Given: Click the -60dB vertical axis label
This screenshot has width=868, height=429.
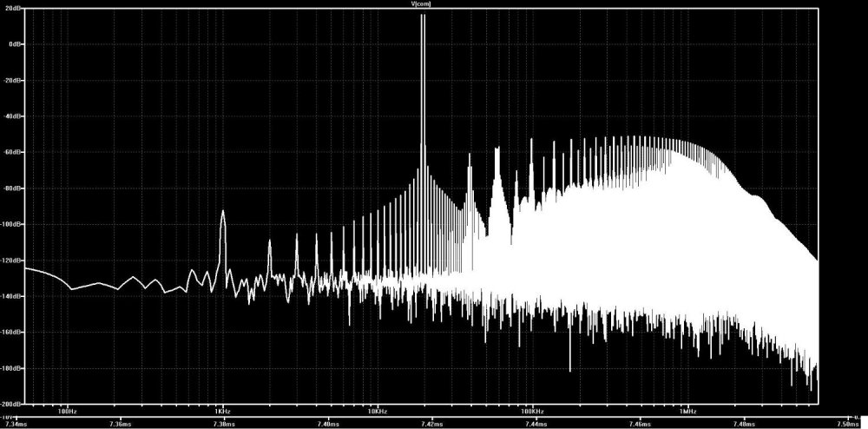Looking at the screenshot, I should [14, 152].
